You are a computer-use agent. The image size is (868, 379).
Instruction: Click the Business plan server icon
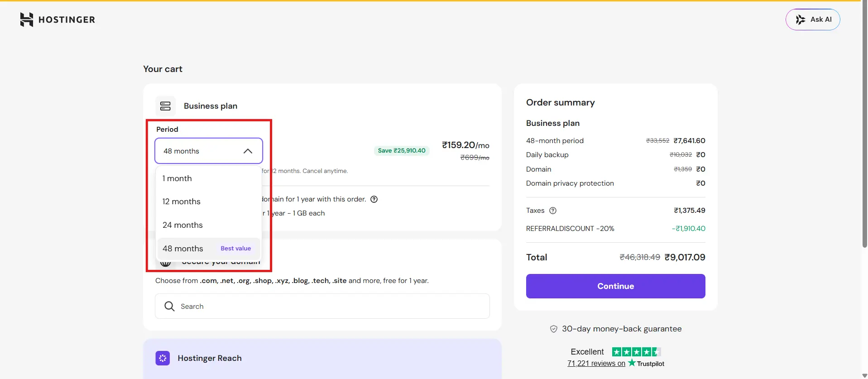[x=165, y=106]
